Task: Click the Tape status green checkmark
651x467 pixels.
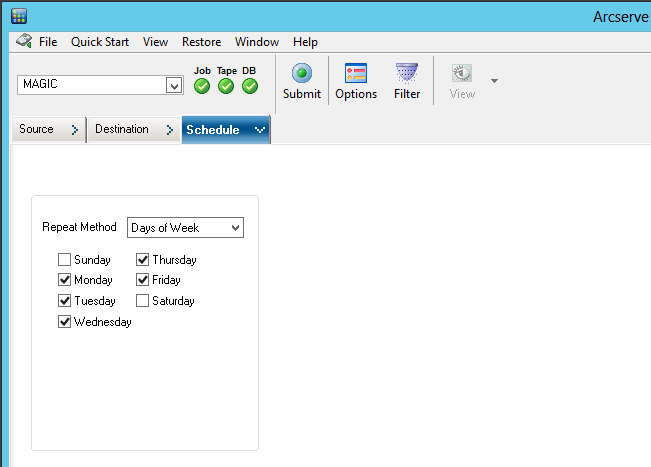Action: (x=226, y=86)
